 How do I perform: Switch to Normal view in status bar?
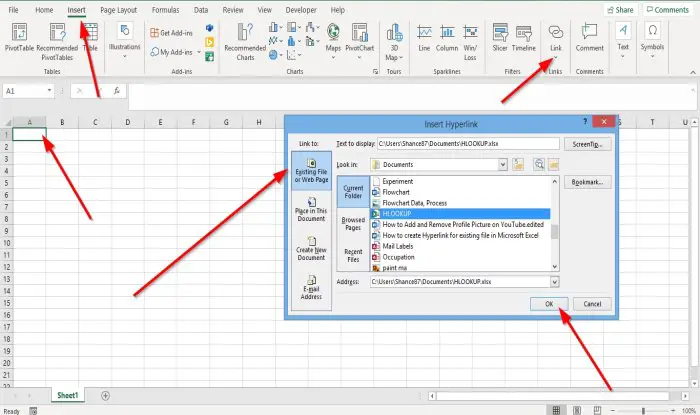pos(556,410)
